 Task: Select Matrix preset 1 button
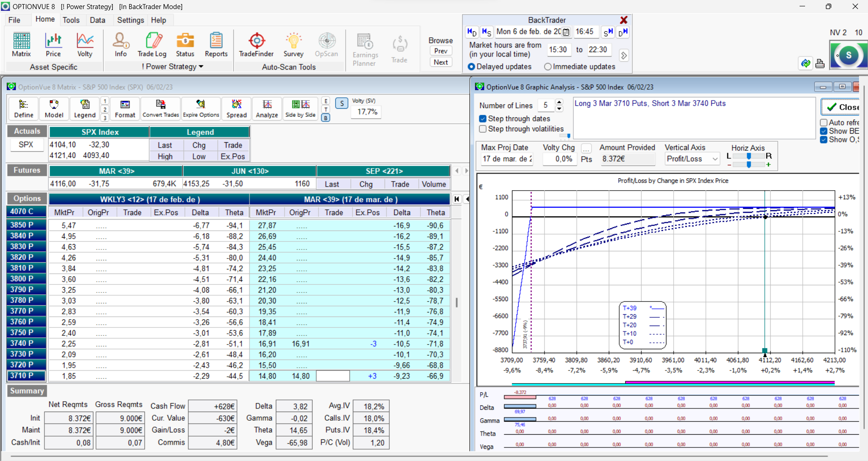click(105, 101)
